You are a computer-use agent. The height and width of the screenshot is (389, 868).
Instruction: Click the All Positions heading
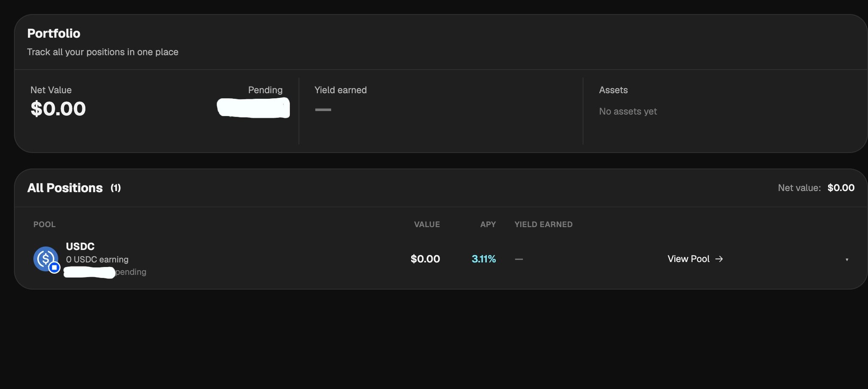65,188
